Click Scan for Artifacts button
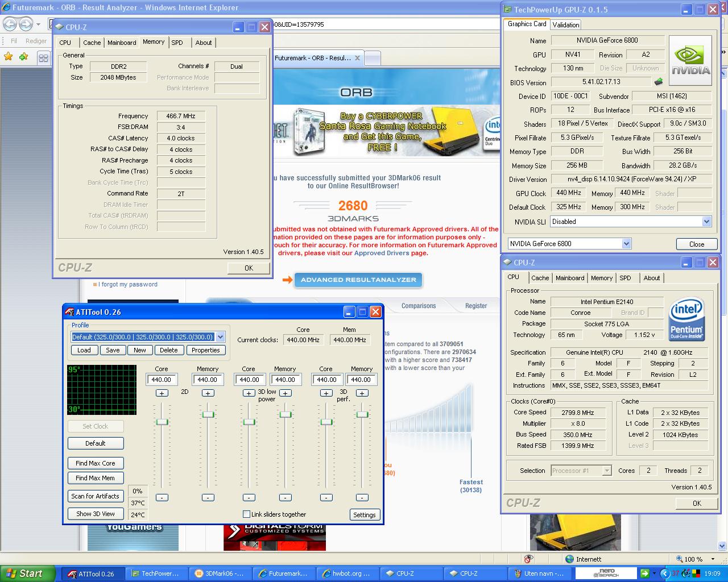 point(96,496)
